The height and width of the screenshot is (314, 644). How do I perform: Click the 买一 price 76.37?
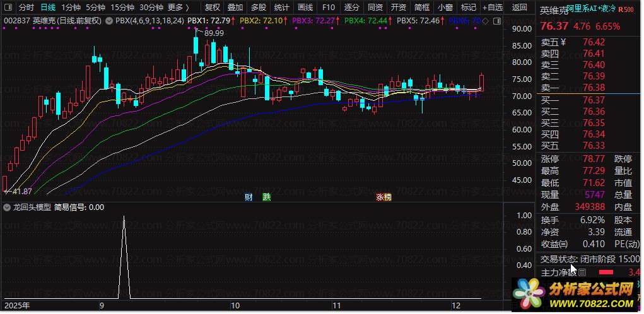594,100
